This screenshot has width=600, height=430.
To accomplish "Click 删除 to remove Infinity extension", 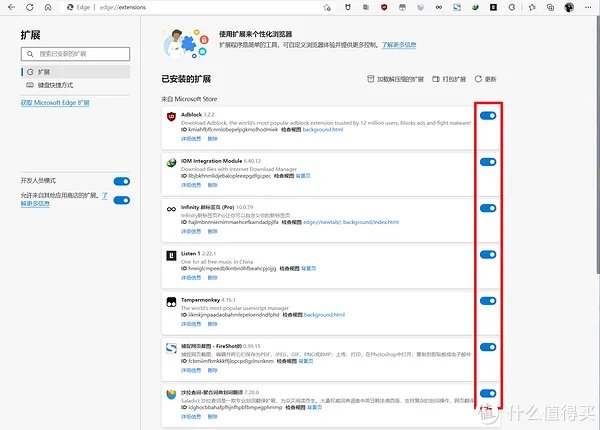I will pos(212,231).
